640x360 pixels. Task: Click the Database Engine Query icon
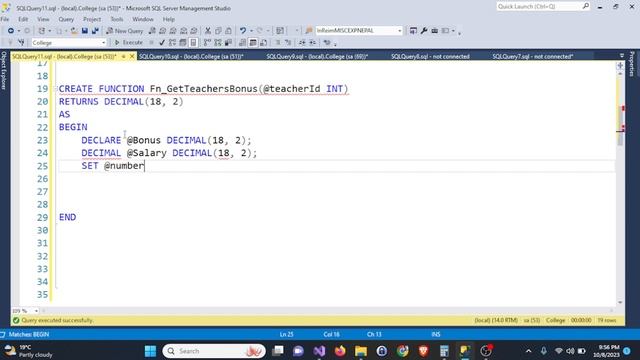click(152, 31)
